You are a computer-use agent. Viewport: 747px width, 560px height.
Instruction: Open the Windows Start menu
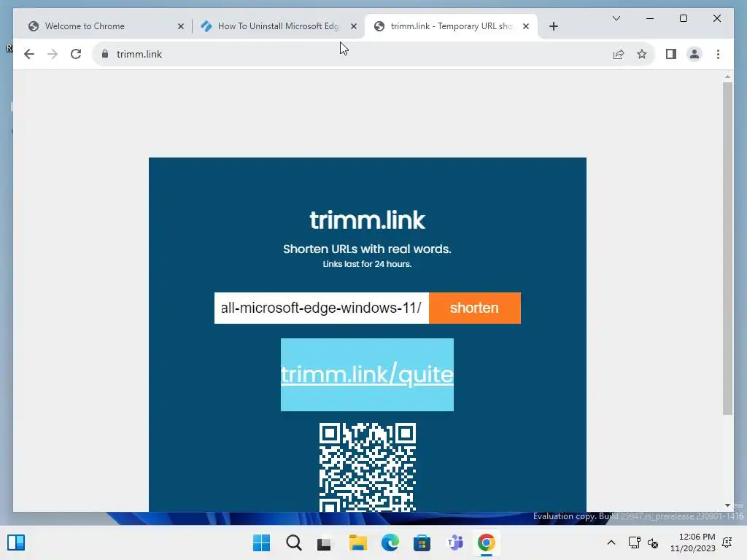click(261, 542)
